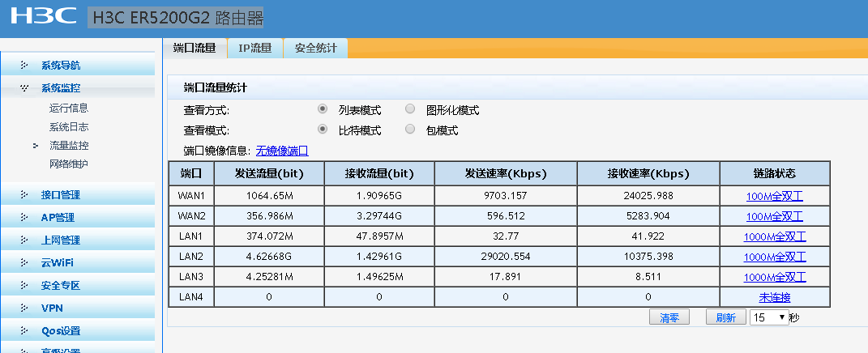Click the H3C logo
868x353 pixels.
click(x=43, y=16)
